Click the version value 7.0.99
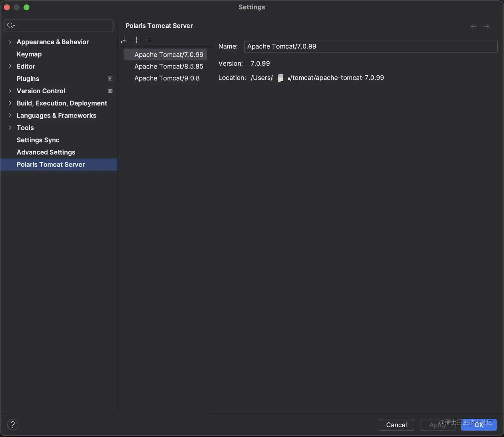The image size is (504, 437). [260, 63]
